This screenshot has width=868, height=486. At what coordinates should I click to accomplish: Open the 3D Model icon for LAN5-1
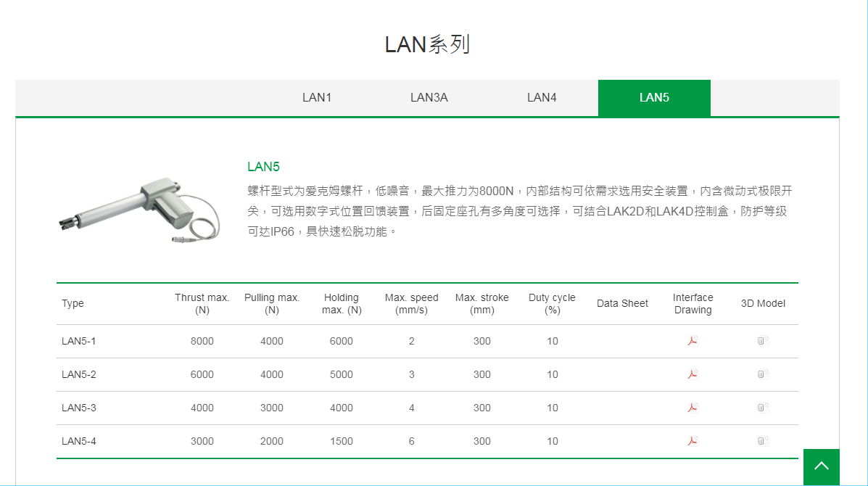[762, 341]
